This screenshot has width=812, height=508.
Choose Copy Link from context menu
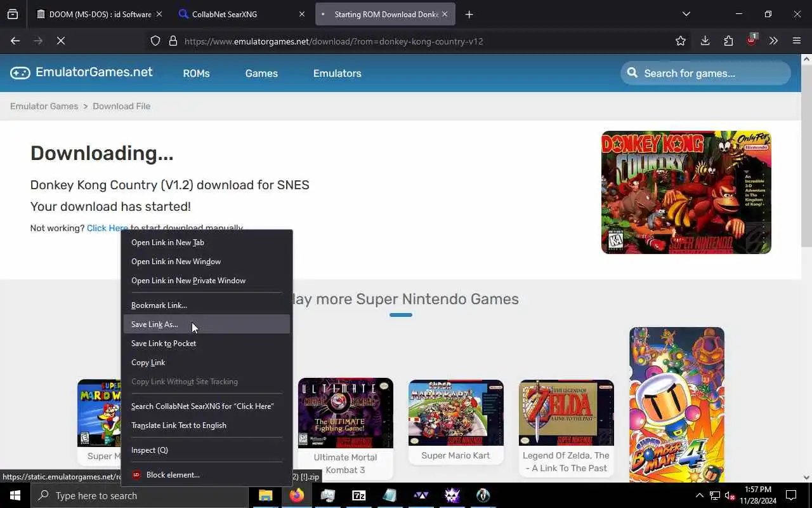click(207, 362)
